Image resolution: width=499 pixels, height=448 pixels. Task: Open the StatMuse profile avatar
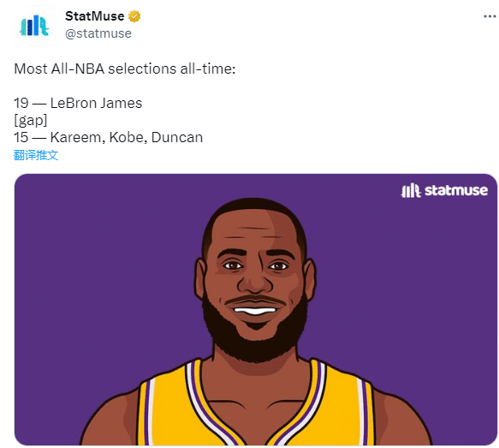point(34,26)
